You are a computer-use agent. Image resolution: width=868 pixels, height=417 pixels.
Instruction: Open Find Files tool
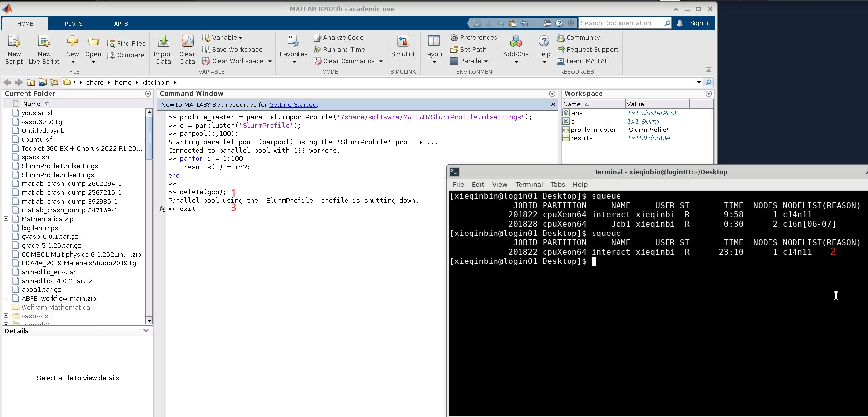pos(126,43)
